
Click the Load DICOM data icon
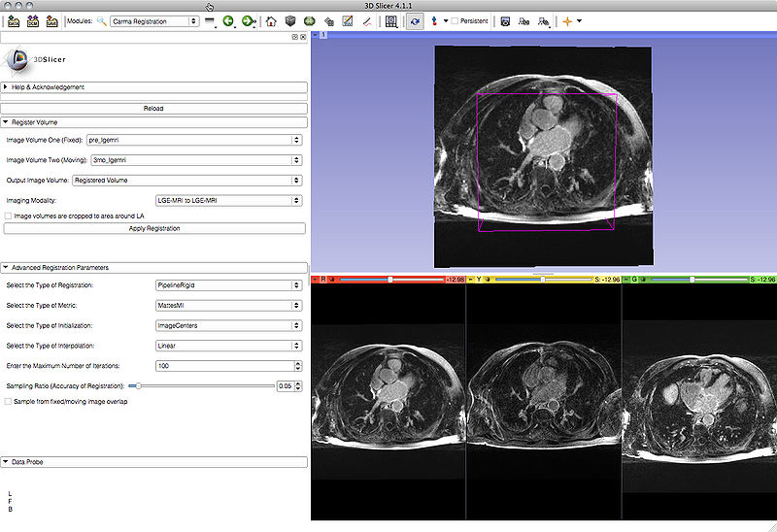[34, 20]
